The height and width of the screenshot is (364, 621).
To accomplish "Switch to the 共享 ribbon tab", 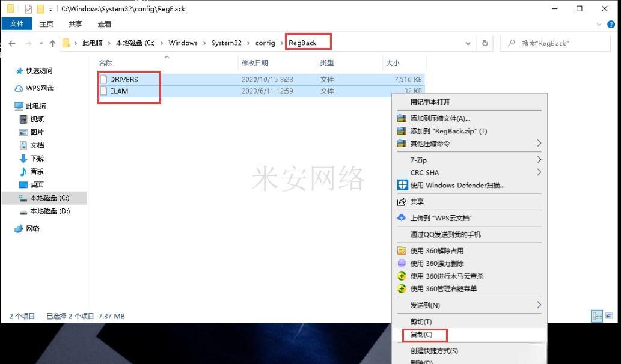I will (x=75, y=24).
